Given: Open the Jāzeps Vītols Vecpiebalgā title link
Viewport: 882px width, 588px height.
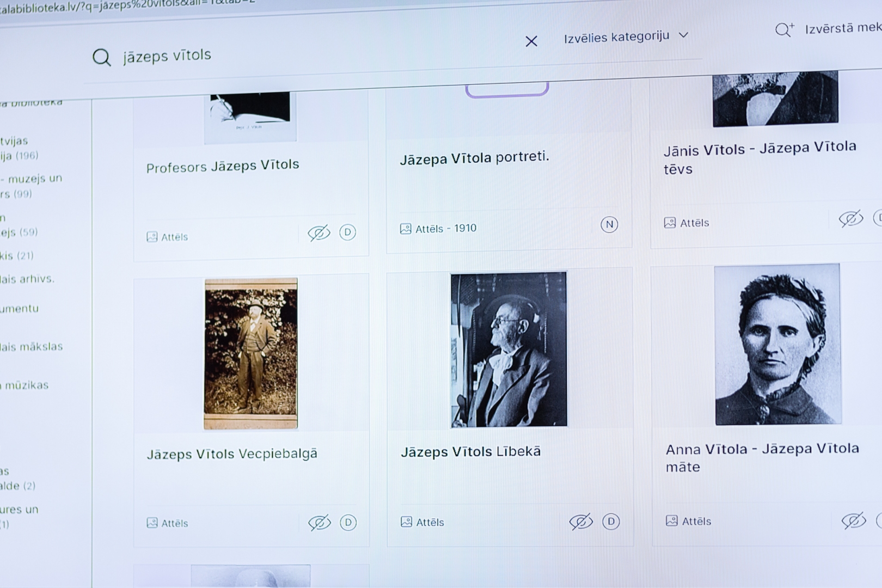Looking at the screenshot, I should 232,454.
